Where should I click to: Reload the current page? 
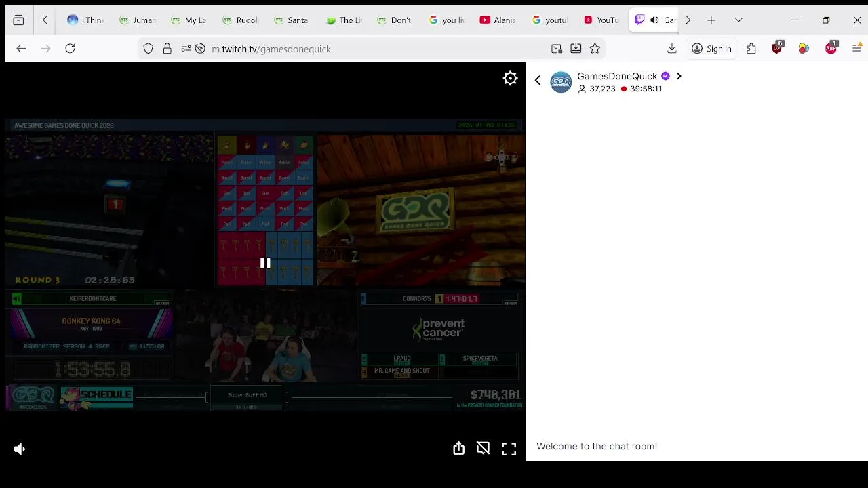(70, 49)
